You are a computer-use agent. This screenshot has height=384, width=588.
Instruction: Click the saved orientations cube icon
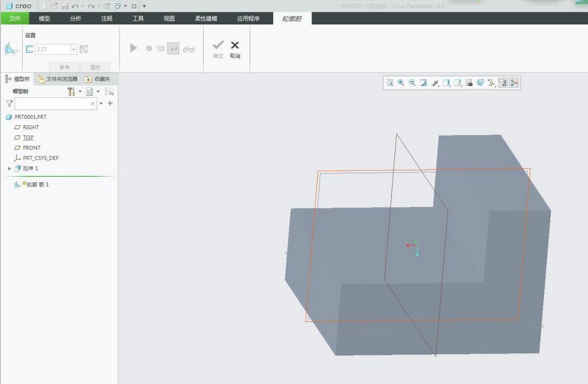tap(458, 83)
